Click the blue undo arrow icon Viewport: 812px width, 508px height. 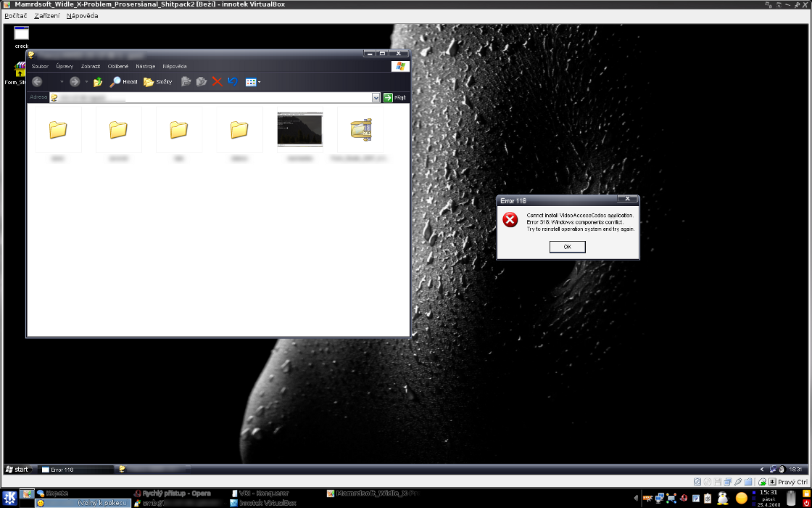point(233,82)
